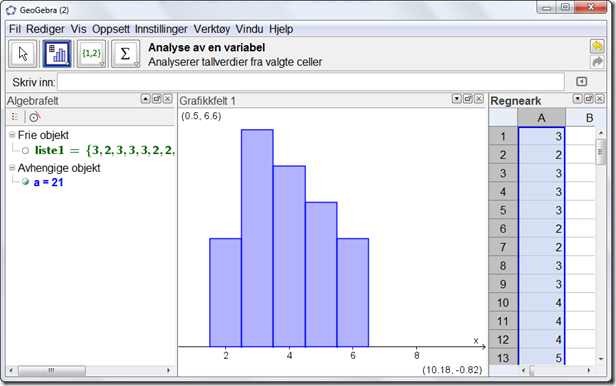Click the Undo arrow icon
Screen dimensions: 616x386
tap(597, 46)
